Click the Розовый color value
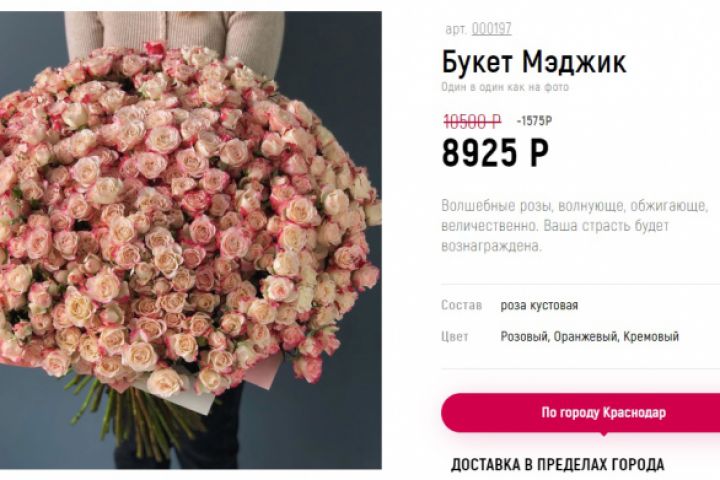Viewport: 720px width, 480px height. tap(525, 337)
